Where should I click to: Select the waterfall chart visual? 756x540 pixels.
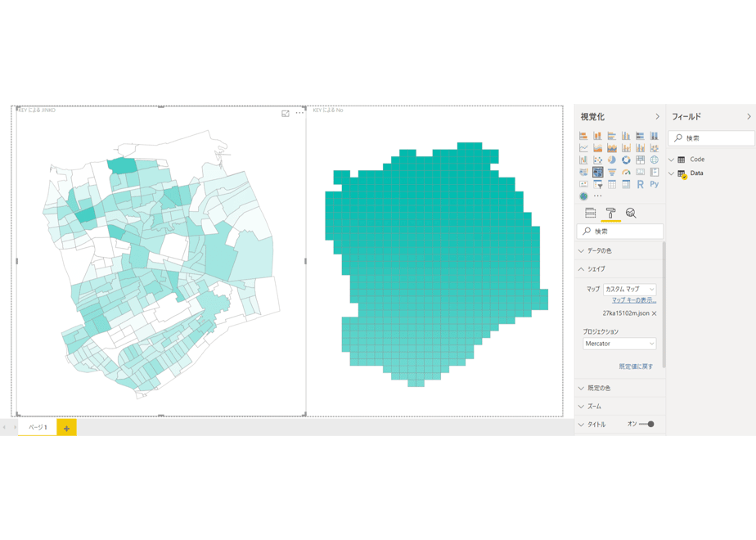(x=583, y=160)
